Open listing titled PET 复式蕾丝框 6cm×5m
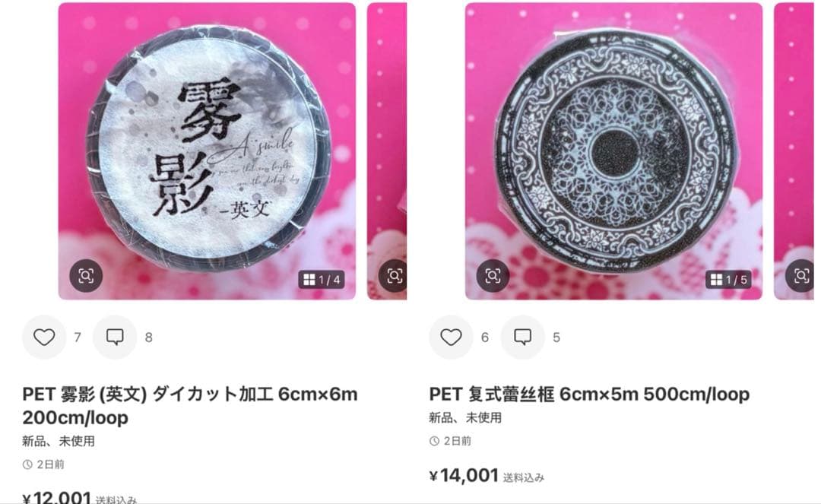821x504 pixels. coord(590,394)
